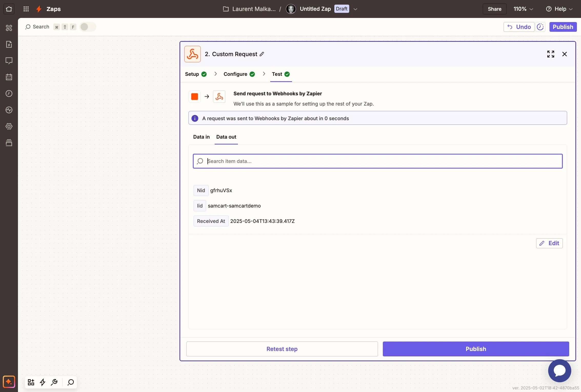Open the 110% zoom dropdown
Image resolution: width=581 pixels, height=392 pixels.
click(x=523, y=9)
